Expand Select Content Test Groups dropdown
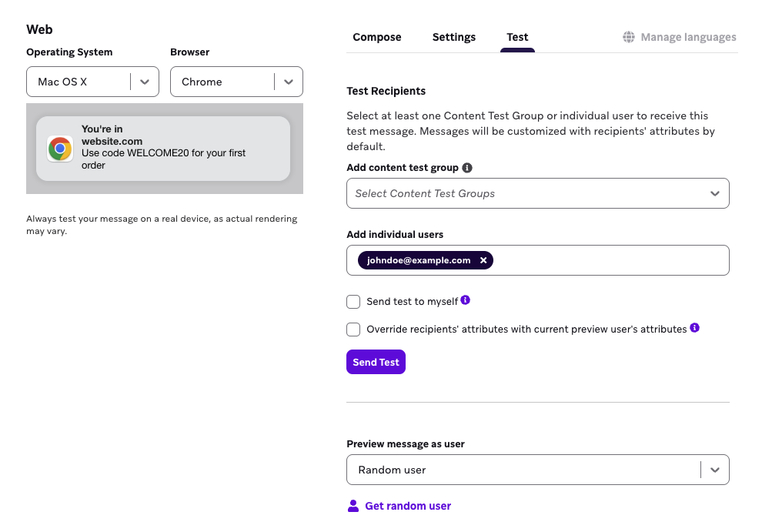Image resolution: width=762 pixels, height=532 pixels. (x=537, y=193)
